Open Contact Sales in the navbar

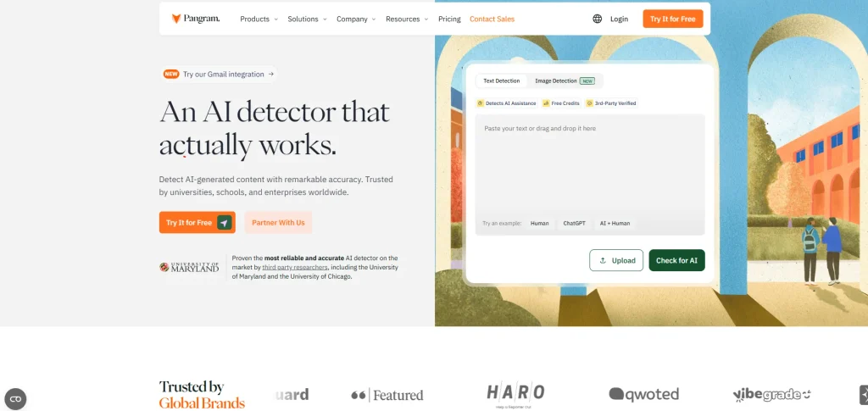tap(492, 19)
